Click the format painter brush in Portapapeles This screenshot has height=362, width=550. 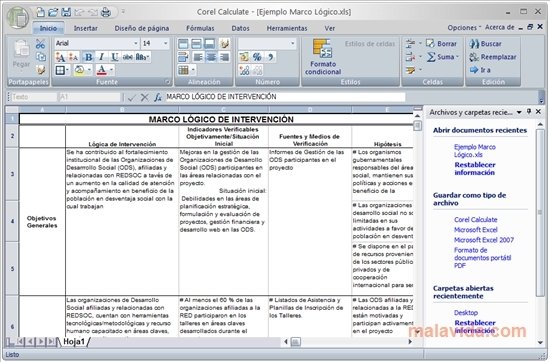[41, 70]
